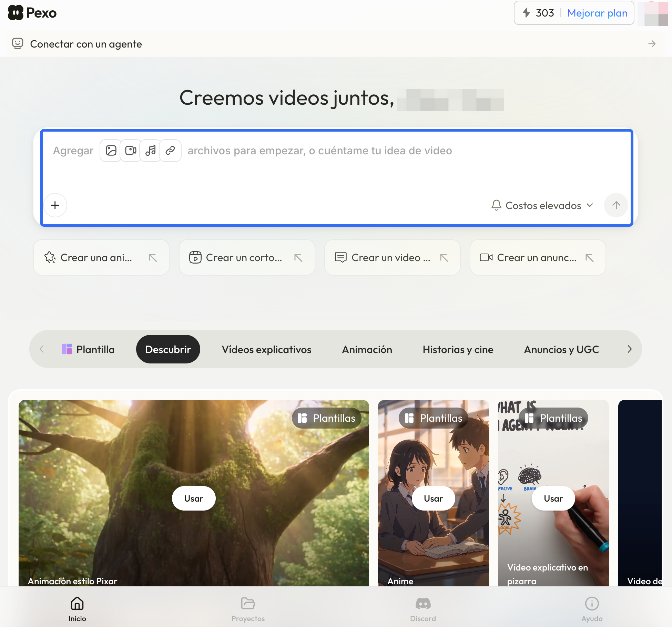Open Historias y cine category

click(458, 349)
